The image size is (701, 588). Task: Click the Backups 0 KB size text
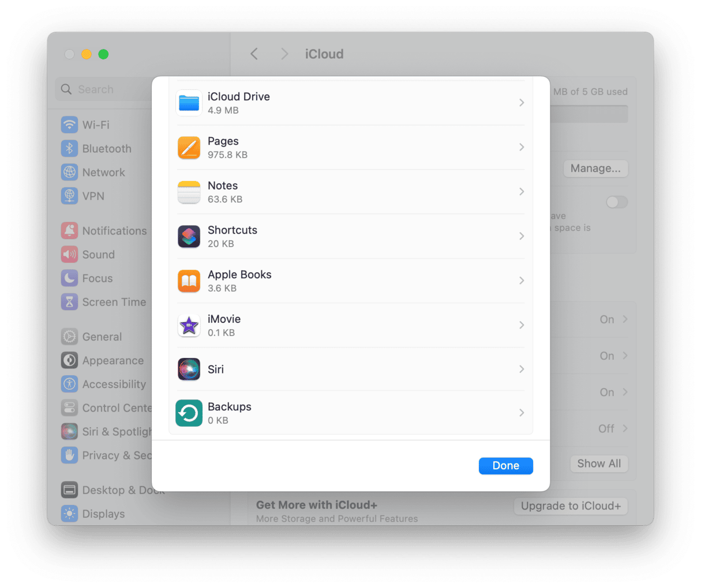click(x=218, y=420)
